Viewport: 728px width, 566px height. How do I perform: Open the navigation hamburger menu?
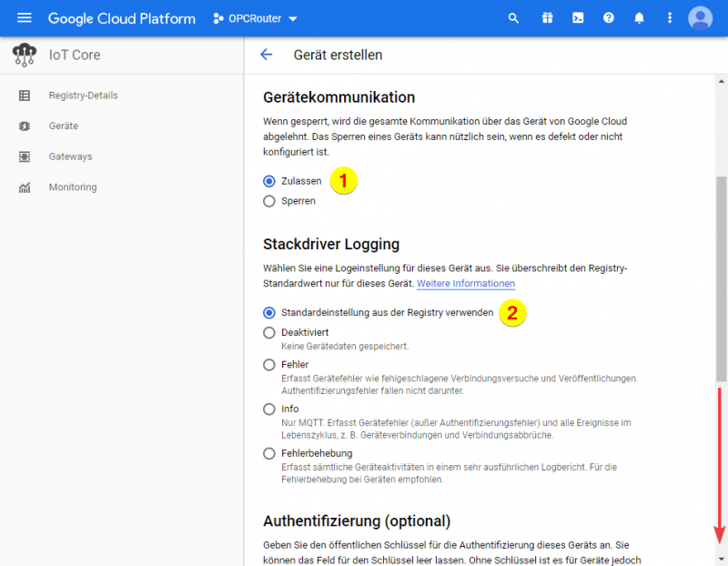tap(25, 17)
